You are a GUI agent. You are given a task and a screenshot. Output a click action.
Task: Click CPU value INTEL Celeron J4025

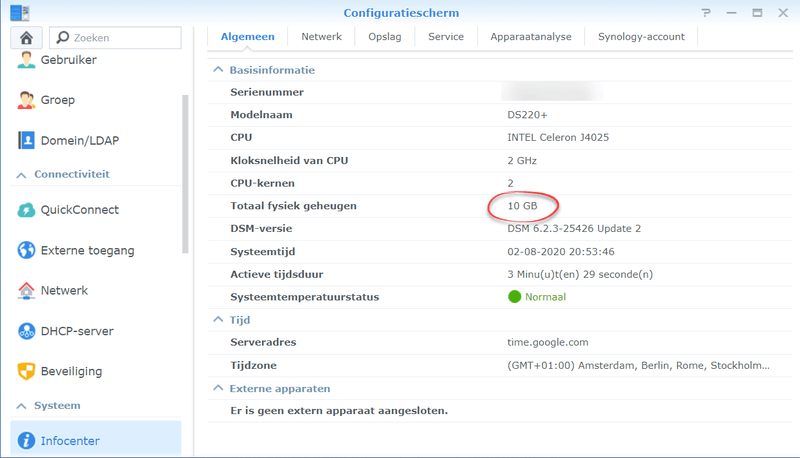click(558, 137)
